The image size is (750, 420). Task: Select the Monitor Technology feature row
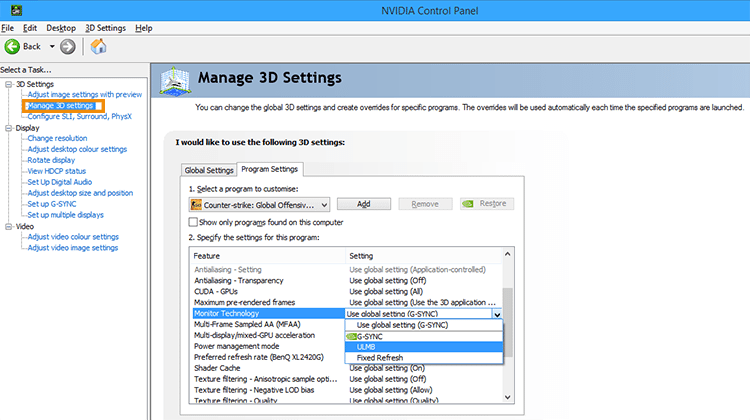pyautogui.click(x=268, y=313)
